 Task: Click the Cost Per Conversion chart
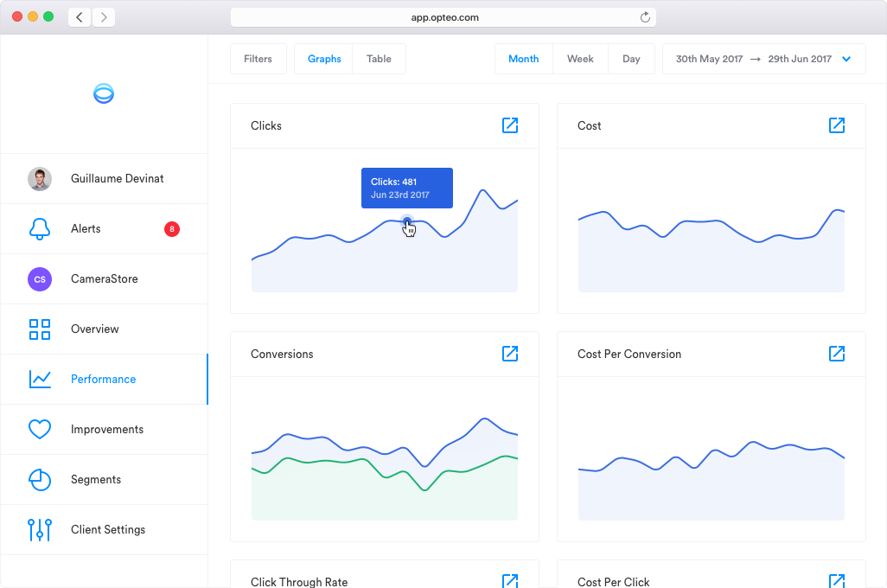712,481
